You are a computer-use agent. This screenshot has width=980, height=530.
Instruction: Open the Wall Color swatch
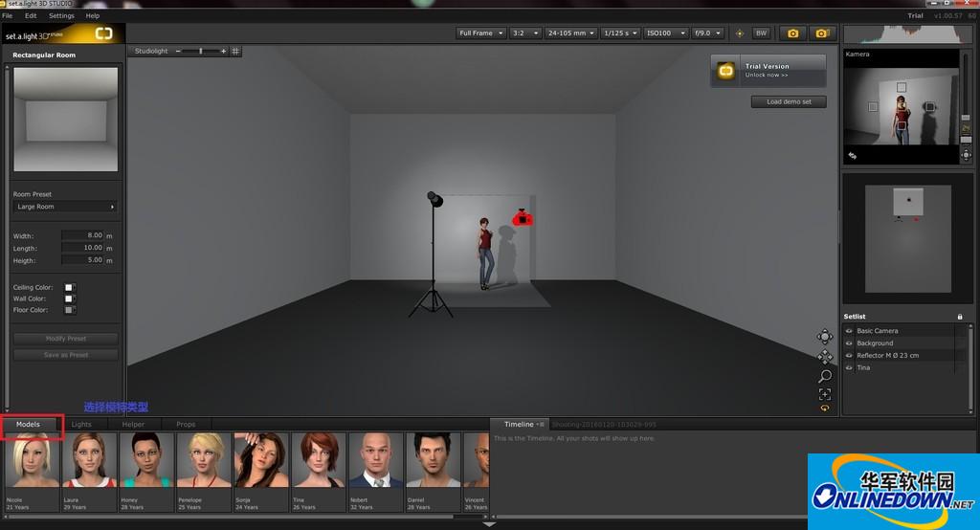tap(69, 298)
